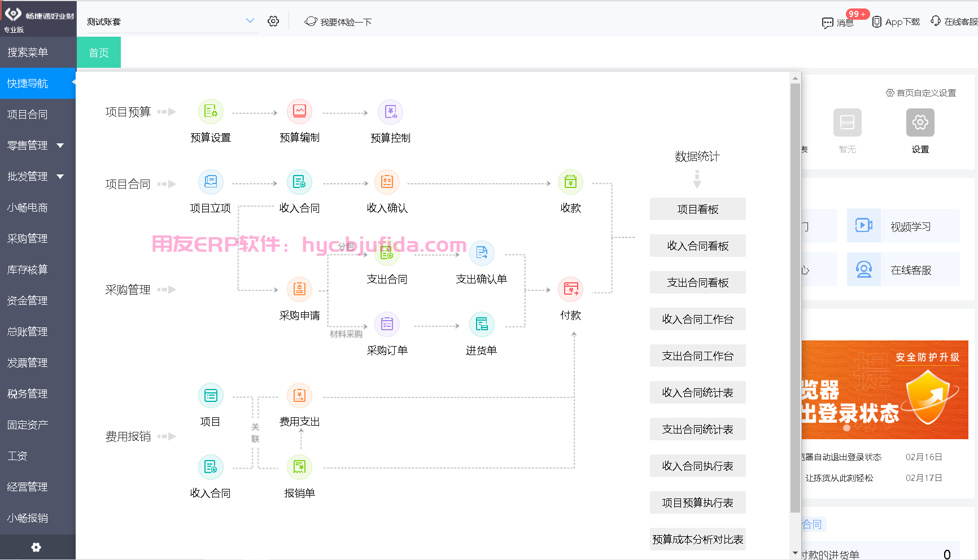Click the 项目预算执行表 button
Viewport: 978px width, 560px height.
(x=698, y=502)
